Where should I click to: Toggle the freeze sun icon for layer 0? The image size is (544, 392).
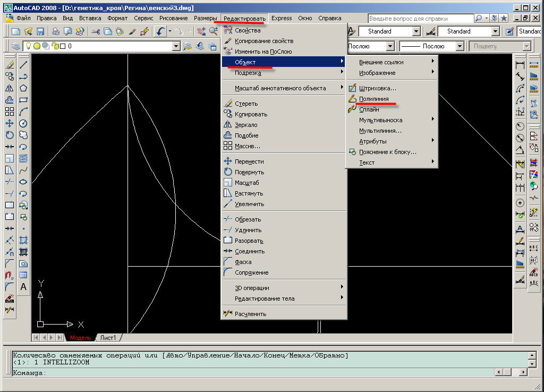coord(37,46)
